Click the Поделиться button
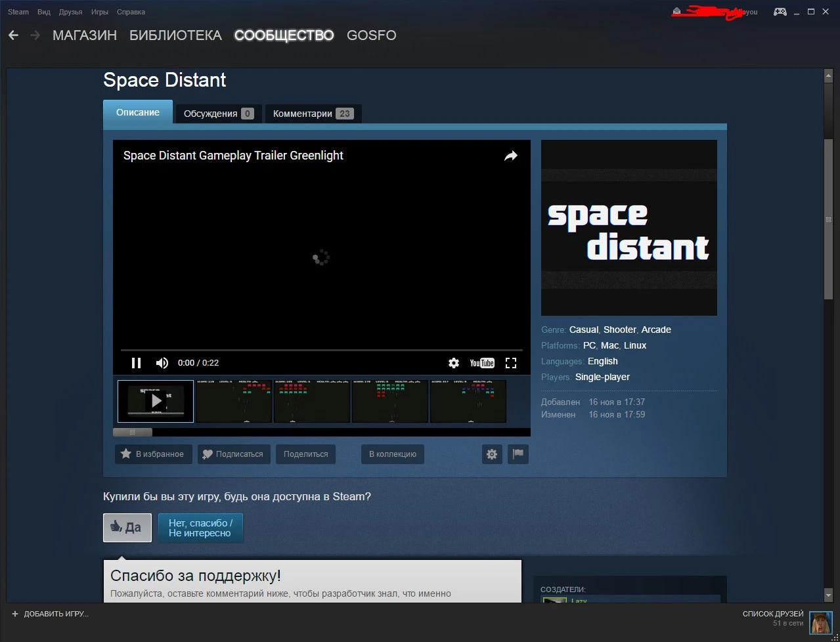Screen dimensions: 840x642 pyautogui.click(x=306, y=454)
